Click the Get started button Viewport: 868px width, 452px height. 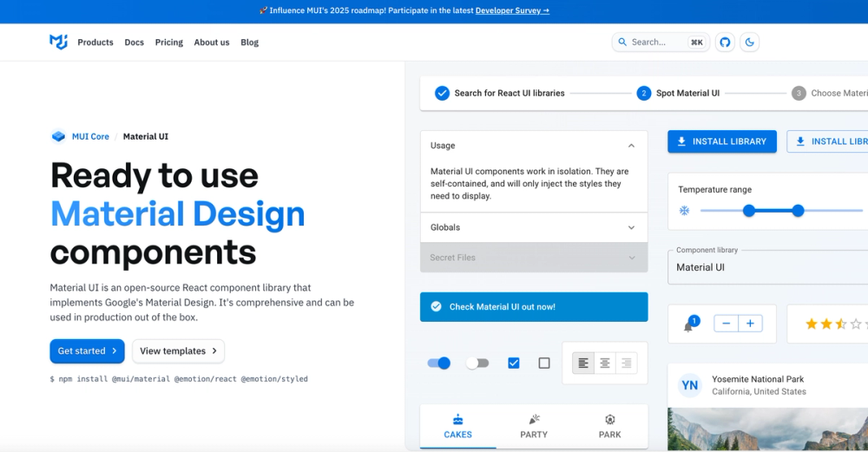point(87,350)
